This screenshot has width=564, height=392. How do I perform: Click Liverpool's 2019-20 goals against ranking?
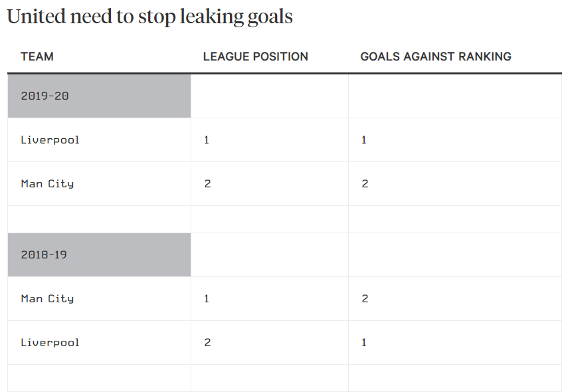tap(364, 140)
